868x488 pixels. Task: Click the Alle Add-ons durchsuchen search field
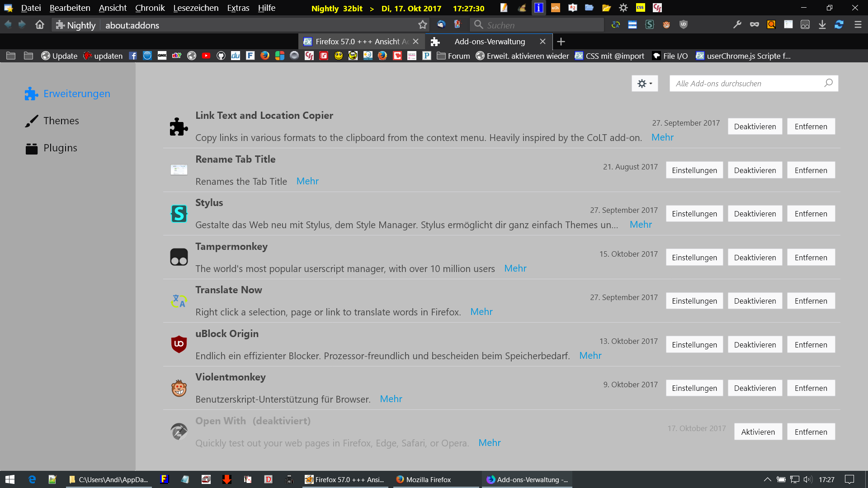[x=746, y=84]
